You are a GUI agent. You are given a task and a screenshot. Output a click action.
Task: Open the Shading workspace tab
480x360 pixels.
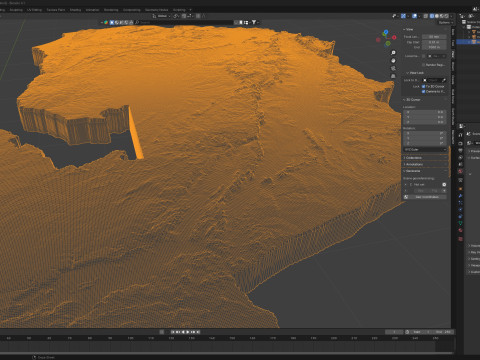pos(75,10)
